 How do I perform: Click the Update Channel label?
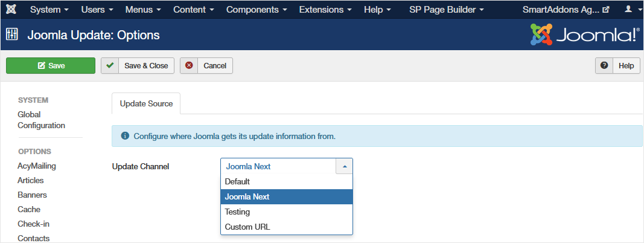(141, 166)
